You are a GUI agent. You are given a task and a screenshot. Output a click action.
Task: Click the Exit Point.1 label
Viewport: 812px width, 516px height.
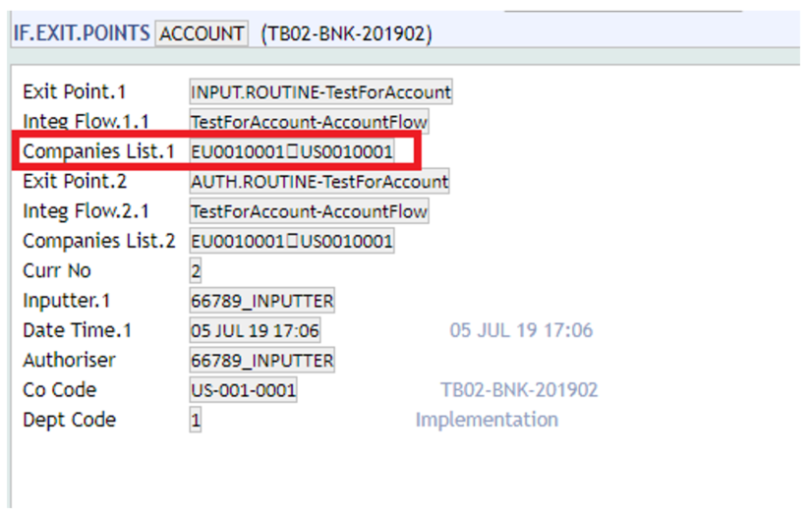tap(75, 92)
